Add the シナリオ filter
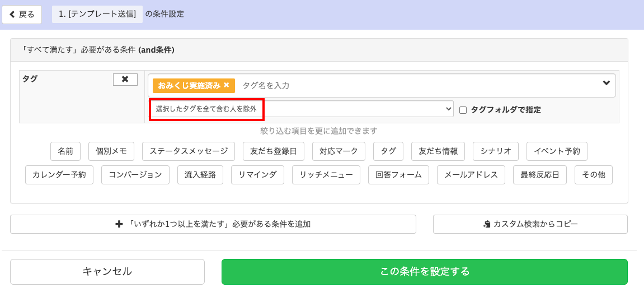 point(496,151)
